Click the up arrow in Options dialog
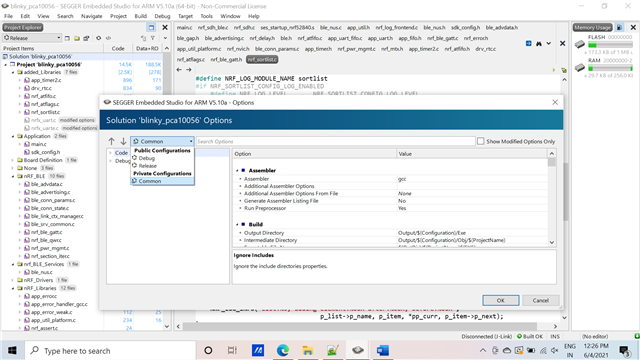This screenshot has width=640, height=360. tap(111, 141)
